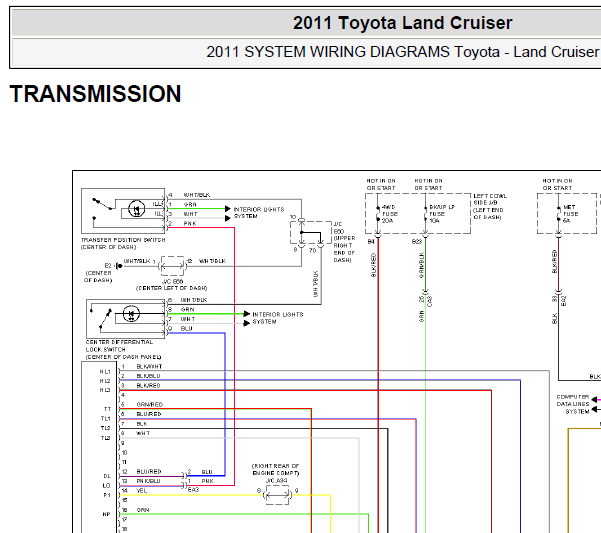Screen dimensions: 601x533
Task: Click the 'TT' terminal label
Action: (107, 409)
